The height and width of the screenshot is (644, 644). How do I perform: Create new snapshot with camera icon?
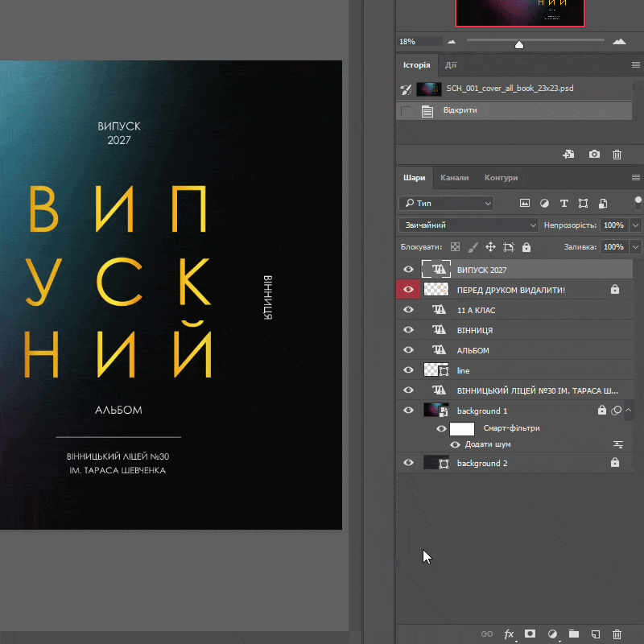tap(594, 155)
